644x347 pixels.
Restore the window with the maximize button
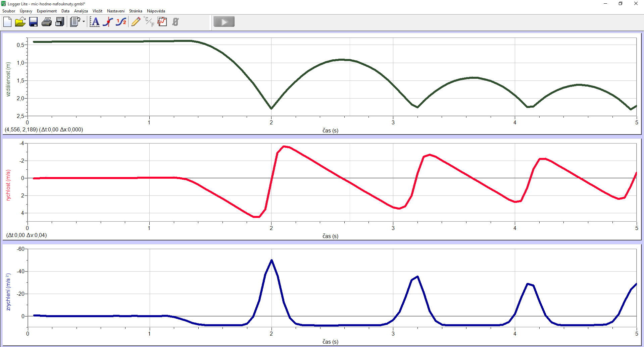coord(621,4)
